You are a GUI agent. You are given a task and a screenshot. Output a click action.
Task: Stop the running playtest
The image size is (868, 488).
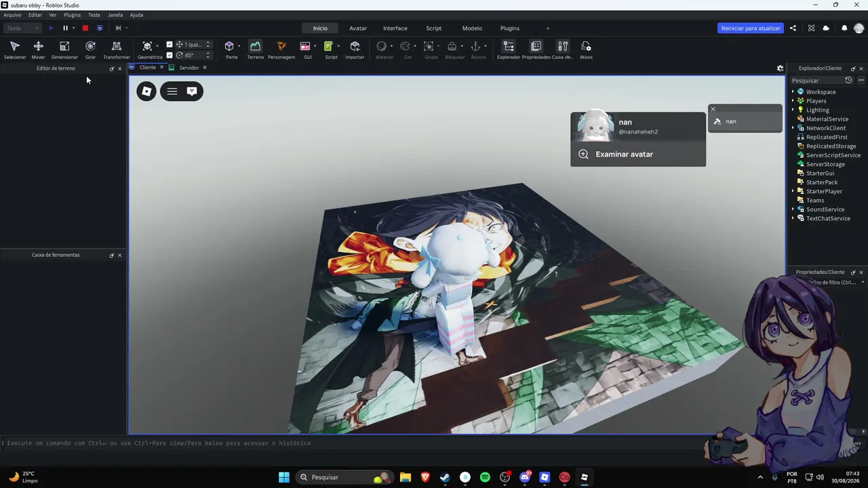85,28
